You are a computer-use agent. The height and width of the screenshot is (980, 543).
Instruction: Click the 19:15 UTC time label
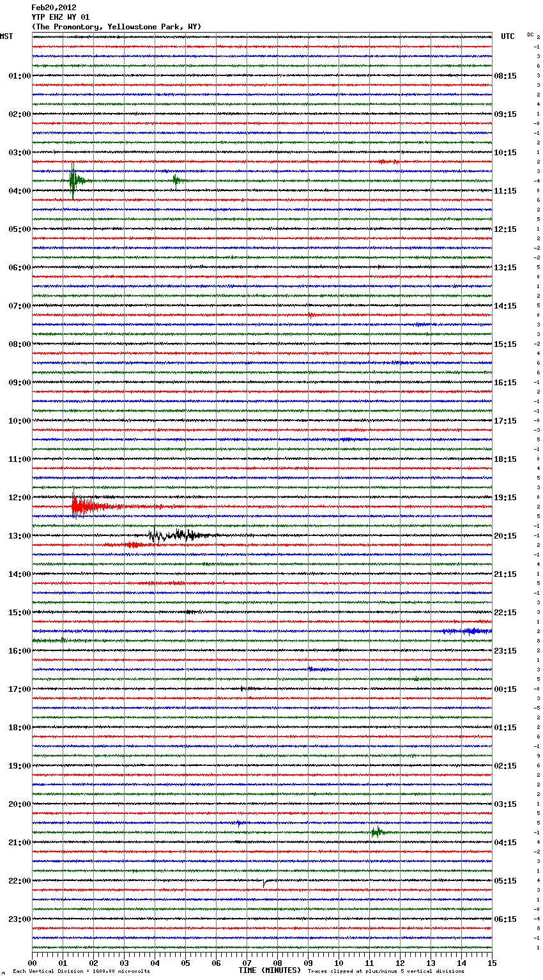click(505, 498)
